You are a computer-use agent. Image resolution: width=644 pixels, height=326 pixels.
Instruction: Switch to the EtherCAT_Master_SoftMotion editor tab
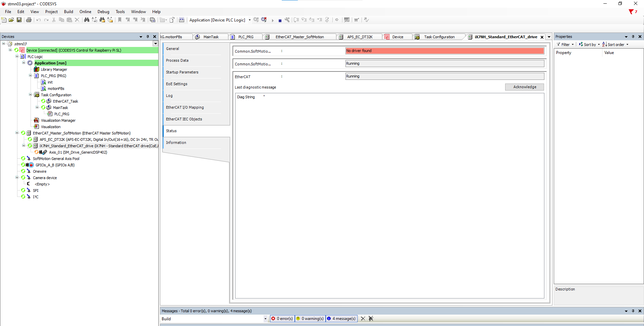pyautogui.click(x=299, y=37)
